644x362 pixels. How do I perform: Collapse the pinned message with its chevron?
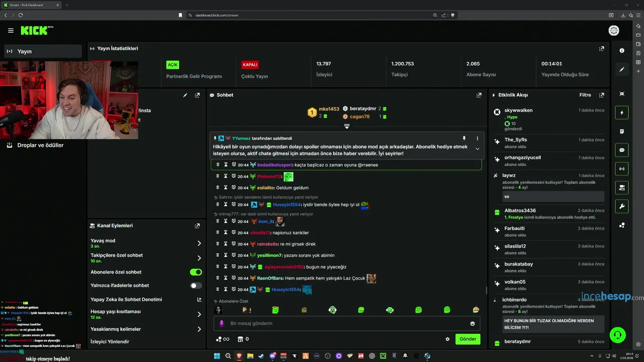[x=477, y=149]
